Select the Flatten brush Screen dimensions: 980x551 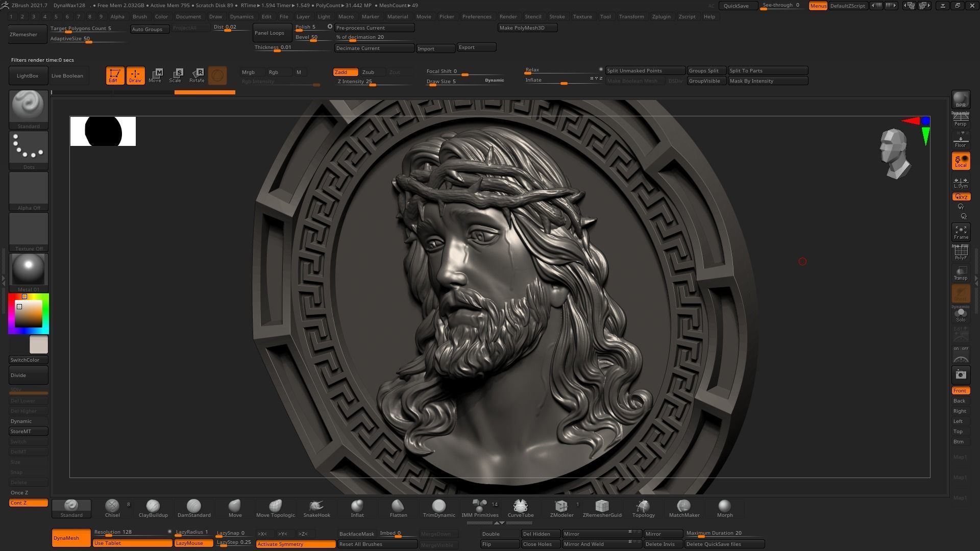point(398,508)
